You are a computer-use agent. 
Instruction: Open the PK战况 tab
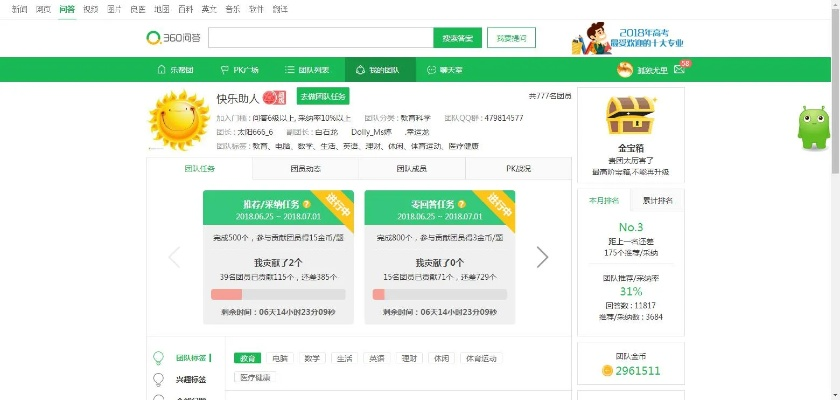pos(518,169)
